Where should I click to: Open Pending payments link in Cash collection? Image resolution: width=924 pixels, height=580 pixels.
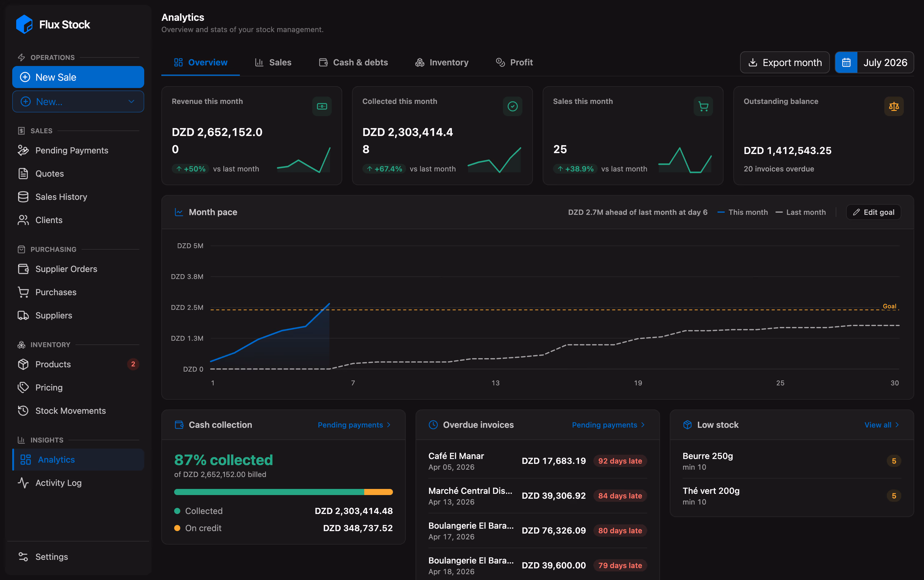click(x=354, y=425)
